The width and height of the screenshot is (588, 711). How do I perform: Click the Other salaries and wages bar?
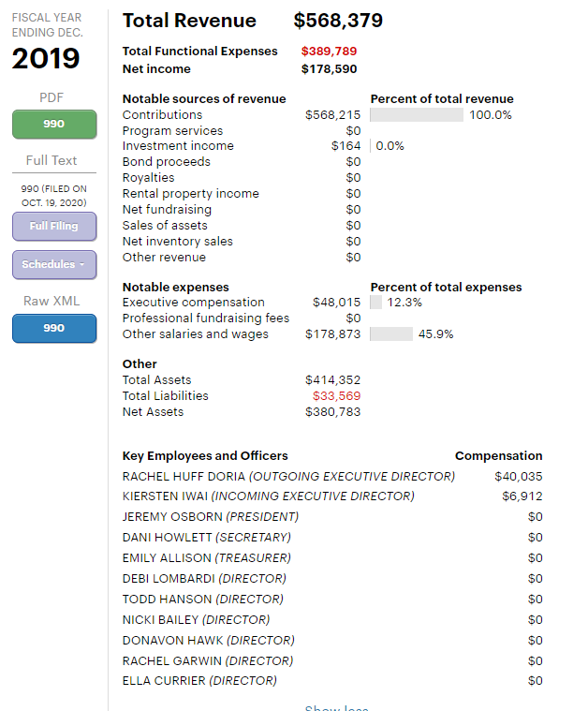(x=391, y=334)
